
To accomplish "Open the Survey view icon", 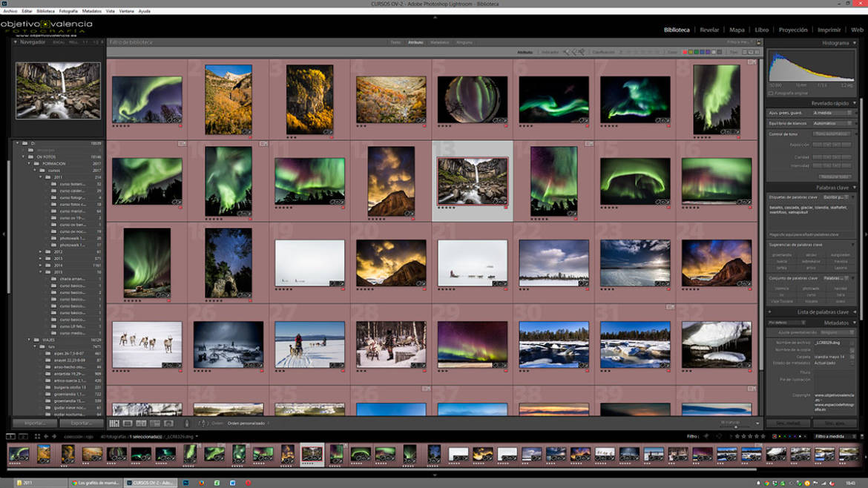I will pos(156,423).
